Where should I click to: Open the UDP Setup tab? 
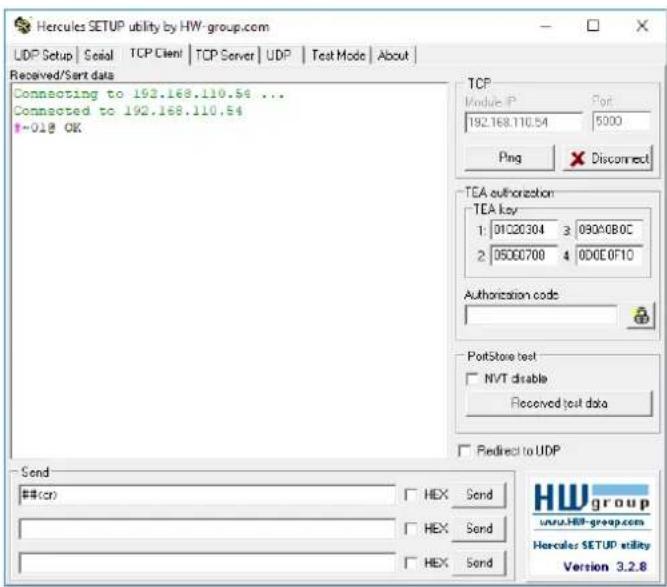point(43,55)
